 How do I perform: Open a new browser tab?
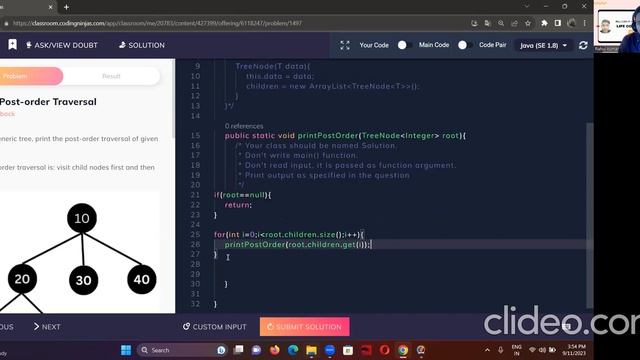[66, 7]
